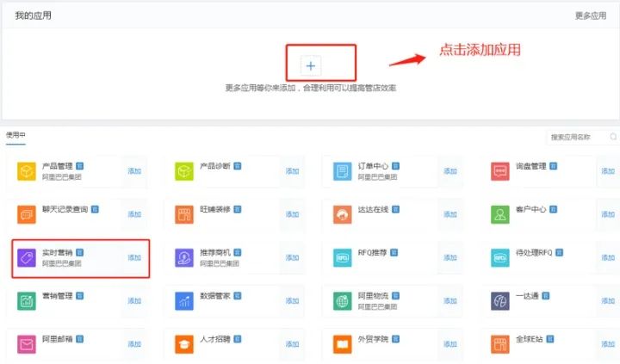
Task: Click 阿里巴巴集团 under 推荐商机
Action: tap(220, 263)
